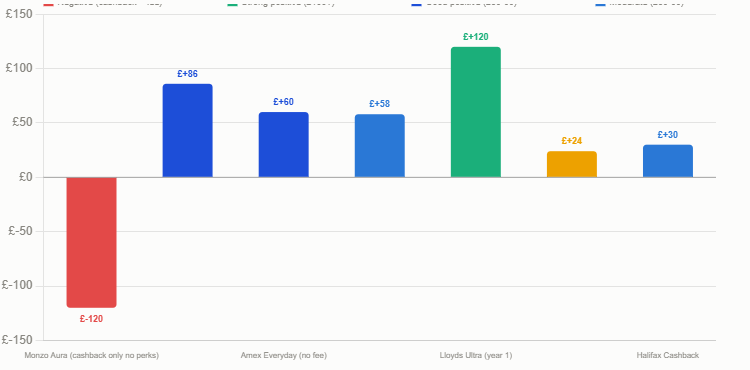This screenshot has width=750, height=370.
Task: Select the '£+60' data label
Action: click(x=284, y=102)
